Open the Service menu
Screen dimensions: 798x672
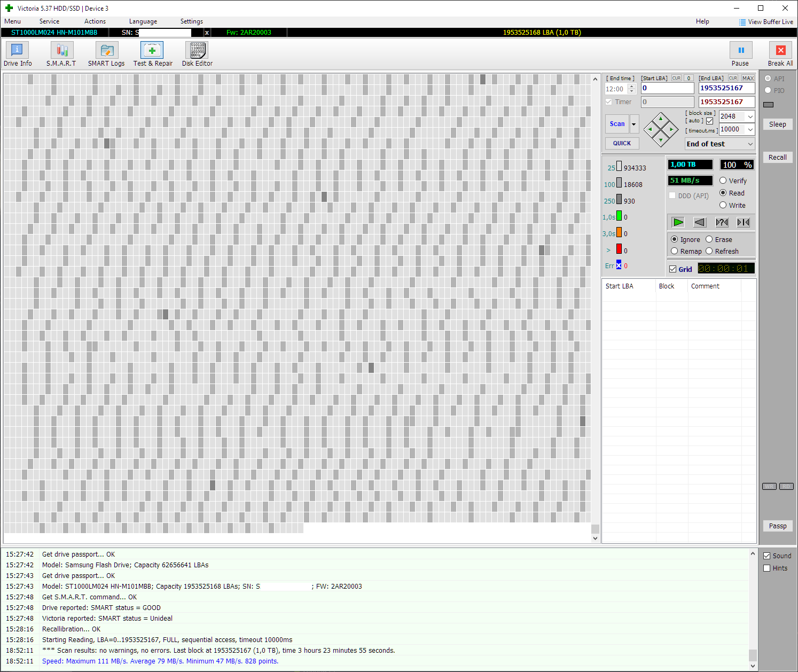pos(49,21)
